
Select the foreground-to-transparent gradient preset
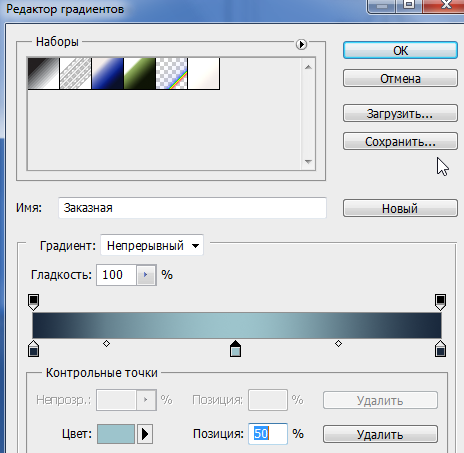(x=75, y=73)
